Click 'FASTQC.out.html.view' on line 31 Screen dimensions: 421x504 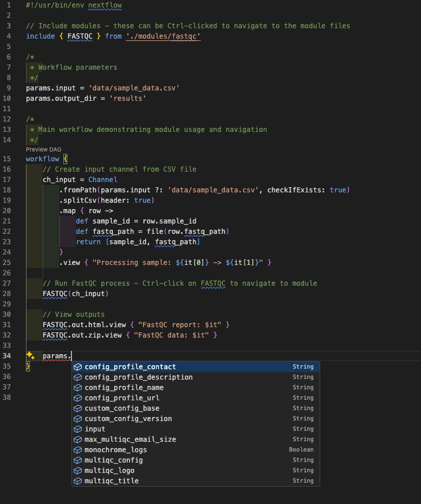point(84,325)
